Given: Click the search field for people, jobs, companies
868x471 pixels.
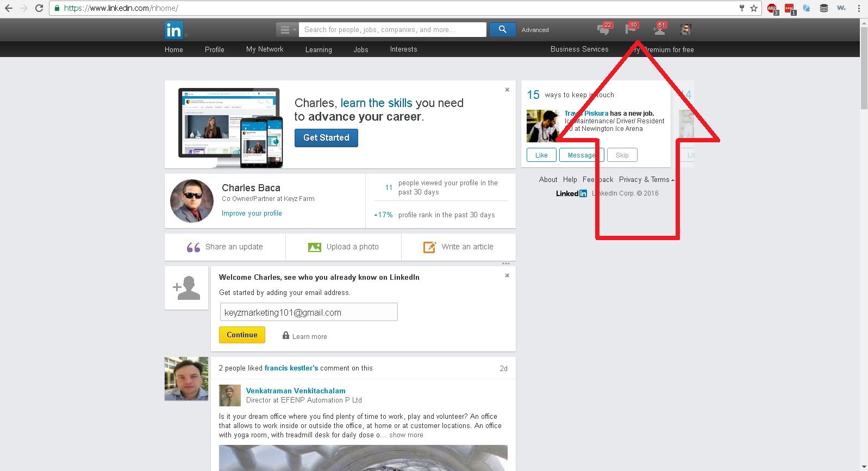Looking at the screenshot, I should [x=392, y=30].
